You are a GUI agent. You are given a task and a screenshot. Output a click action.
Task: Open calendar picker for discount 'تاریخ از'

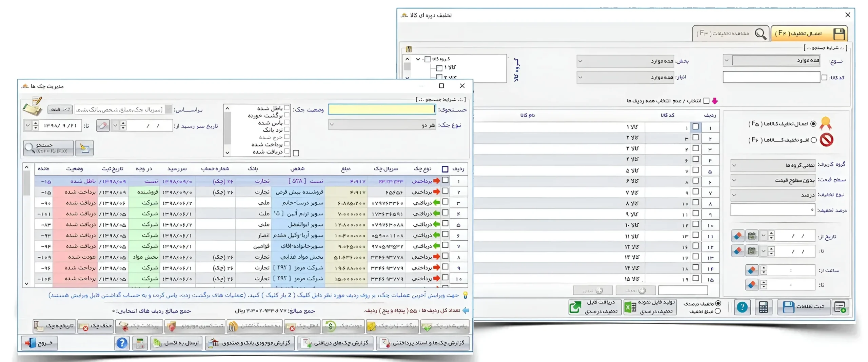click(x=751, y=236)
